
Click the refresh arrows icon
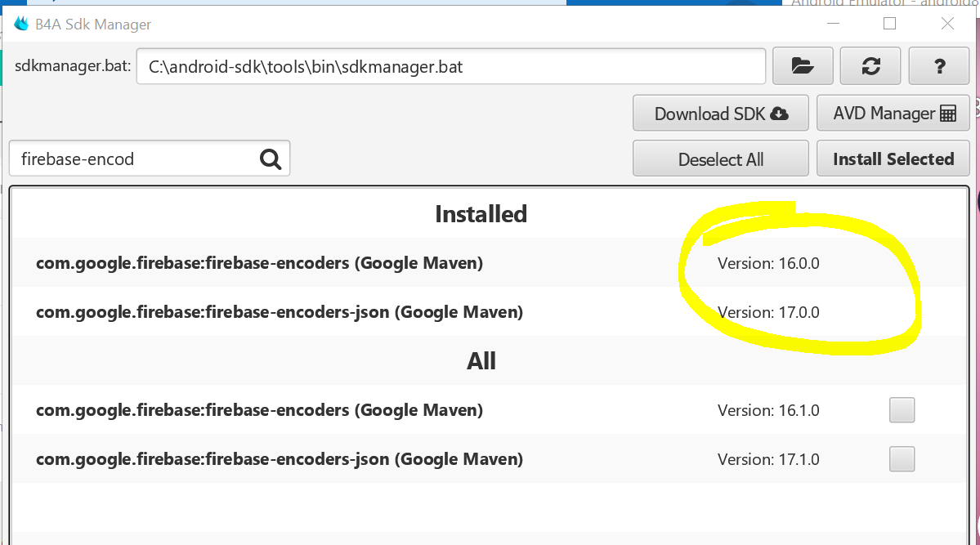(870, 66)
